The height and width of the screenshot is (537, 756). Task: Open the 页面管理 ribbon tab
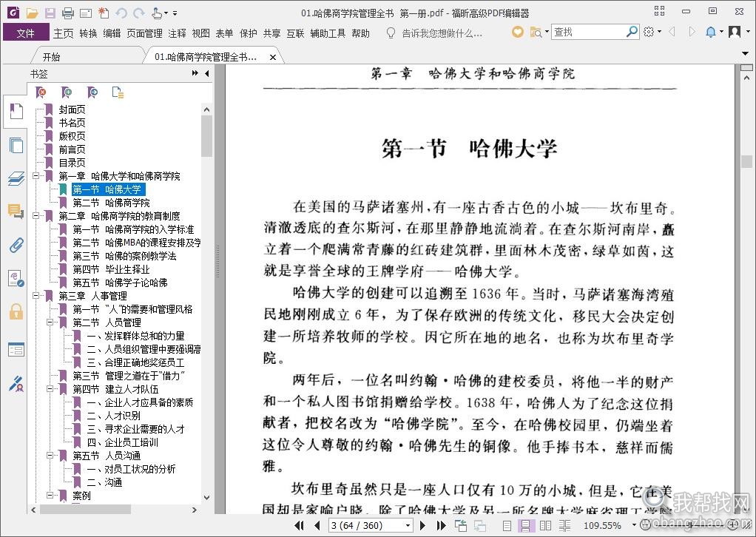click(x=145, y=33)
